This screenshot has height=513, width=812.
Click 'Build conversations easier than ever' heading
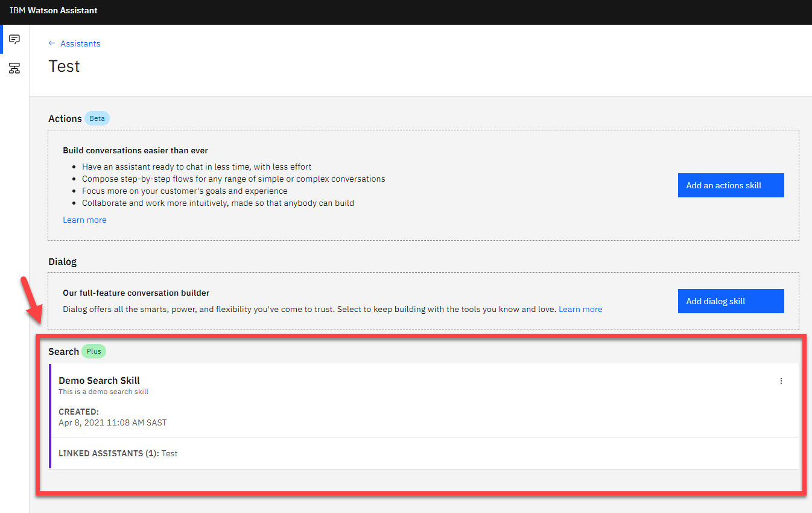point(135,150)
